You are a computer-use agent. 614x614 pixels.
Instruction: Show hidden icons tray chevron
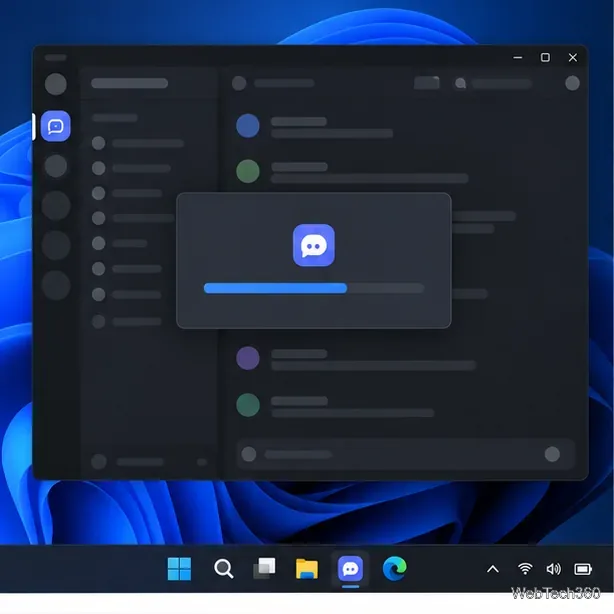[493, 569]
